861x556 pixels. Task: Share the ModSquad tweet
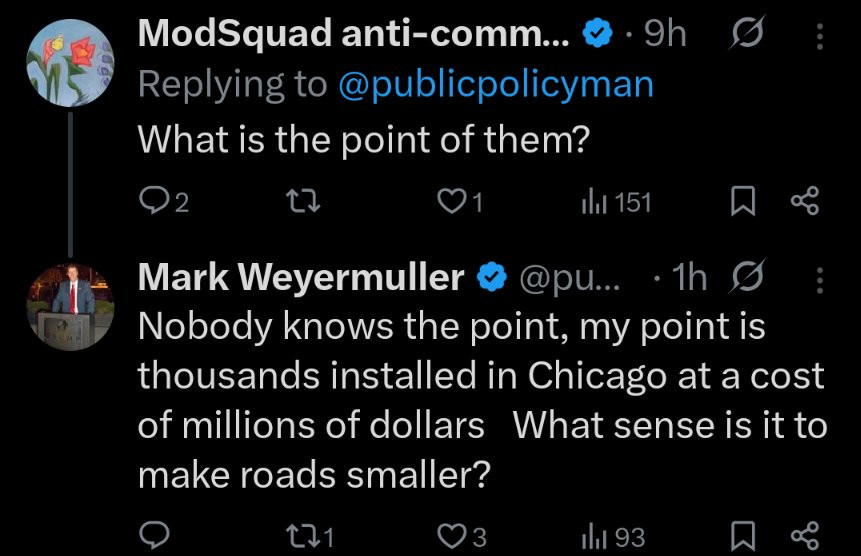click(805, 203)
